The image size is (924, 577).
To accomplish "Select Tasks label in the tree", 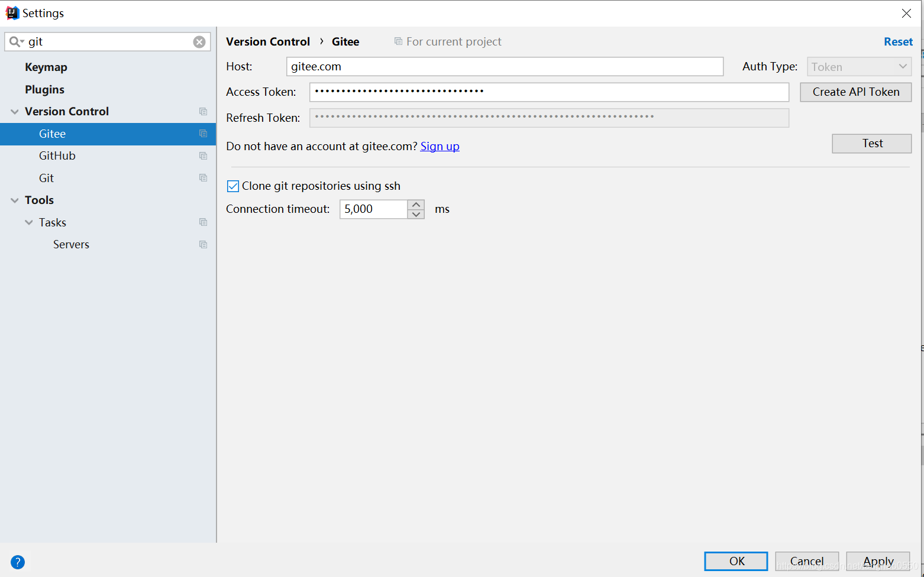I will 53,223.
